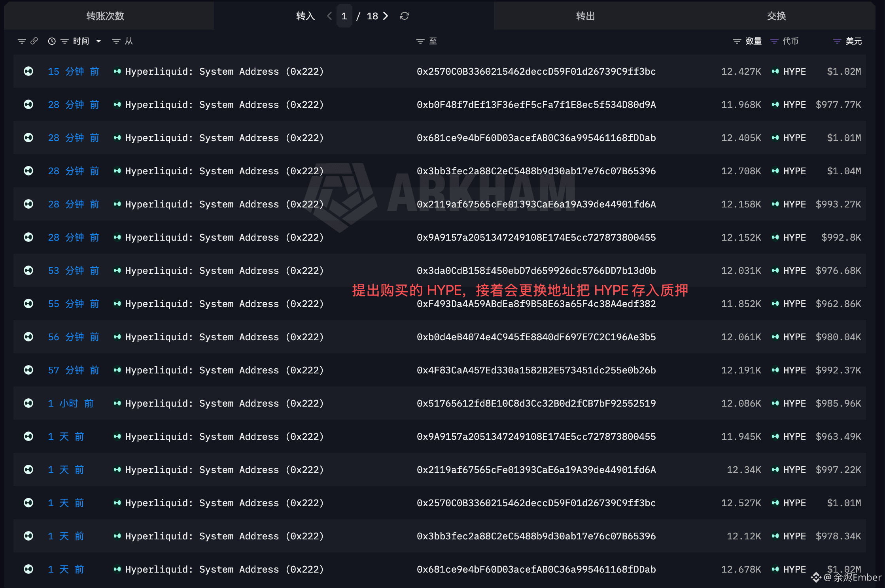Select the $993.27K USD value
Image resolution: width=885 pixels, height=588 pixels.
click(x=838, y=204)
